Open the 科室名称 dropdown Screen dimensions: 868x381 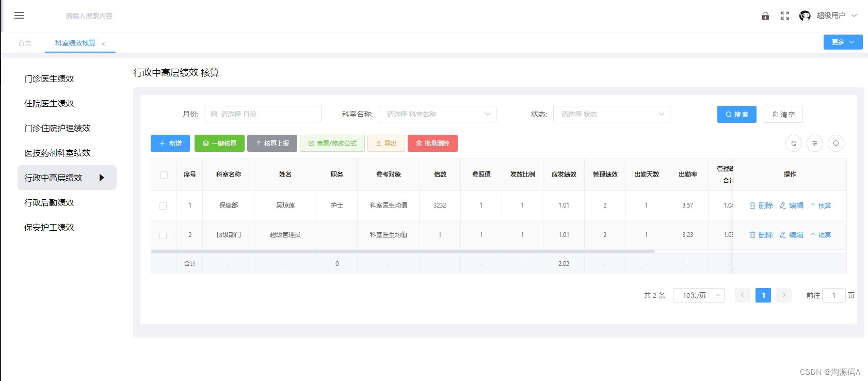click(x=438, y=114)
